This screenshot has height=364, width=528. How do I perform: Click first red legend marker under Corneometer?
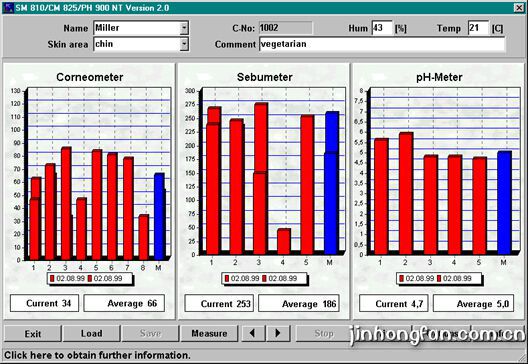tap(52, 279)
